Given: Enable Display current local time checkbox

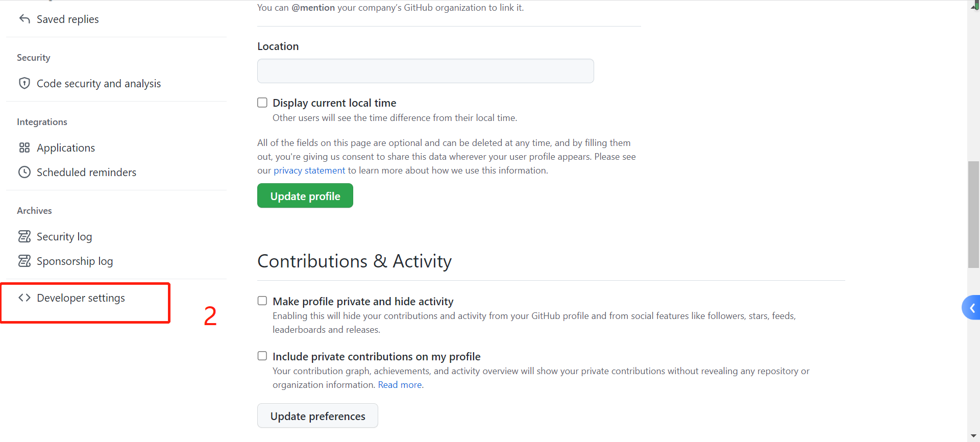Looking at the screenshot, I should tap(262, 103).
